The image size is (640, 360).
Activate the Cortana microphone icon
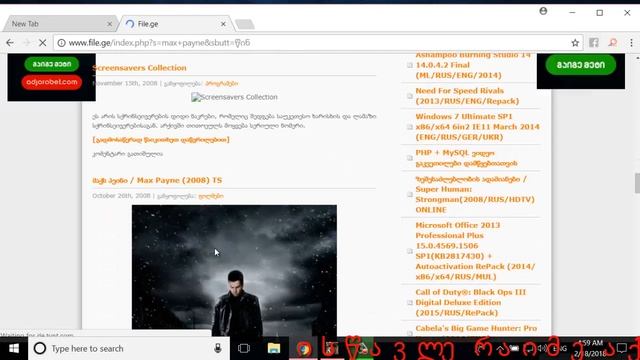218,349
